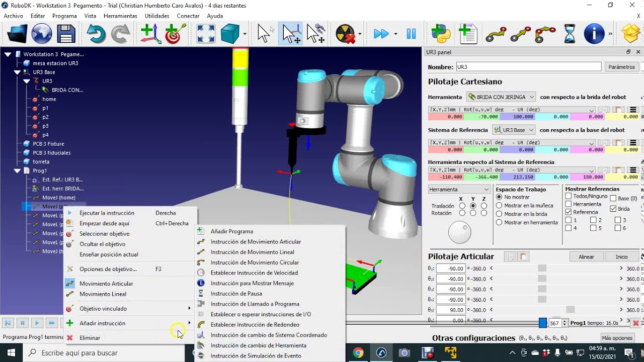This screenshot has height=362, width=644.
Task: Click the Inicio button
Action: click(622, 256)
